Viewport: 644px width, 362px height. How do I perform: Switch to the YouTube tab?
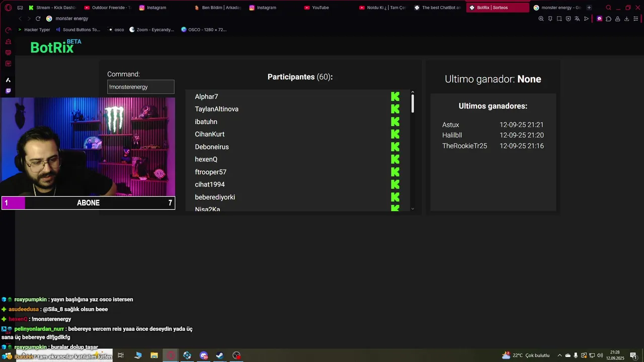click(328, 8)
